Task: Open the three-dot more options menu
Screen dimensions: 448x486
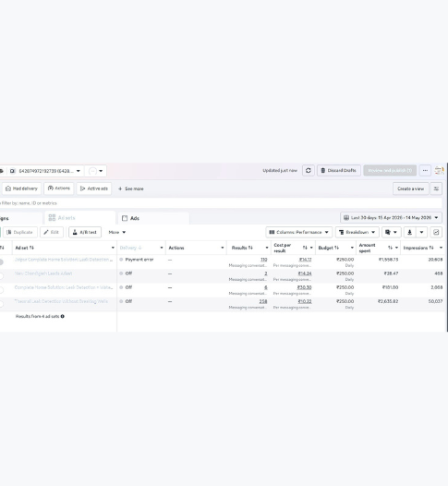Action: 425,171
